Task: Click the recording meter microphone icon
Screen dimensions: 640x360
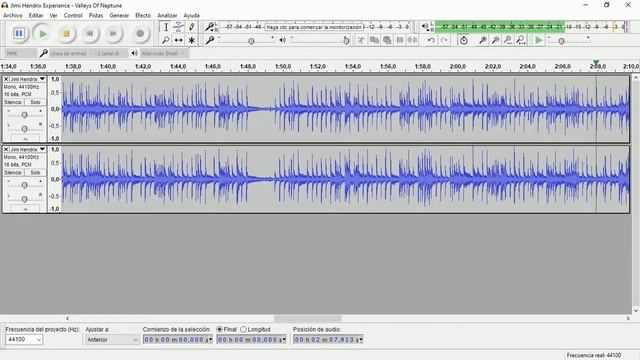Action: (x=209, y=27)
